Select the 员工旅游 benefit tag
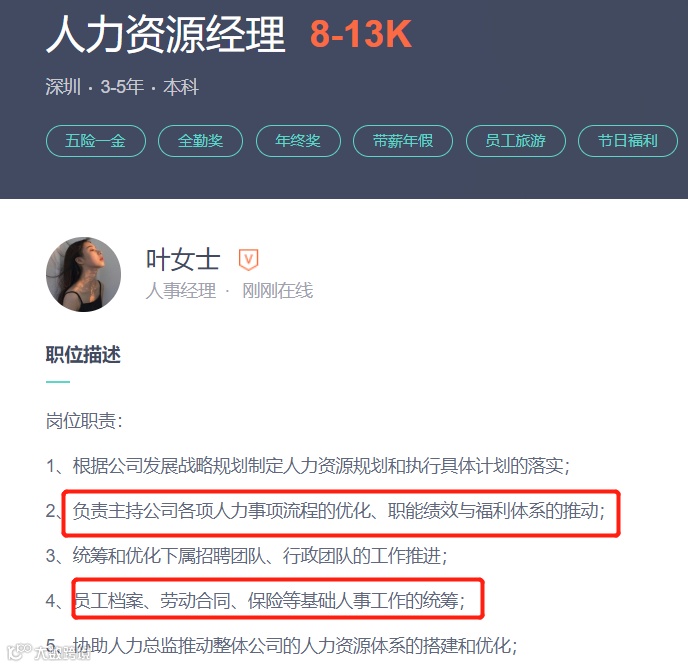This screenshot has width=688, height=667. coord(516,141)
